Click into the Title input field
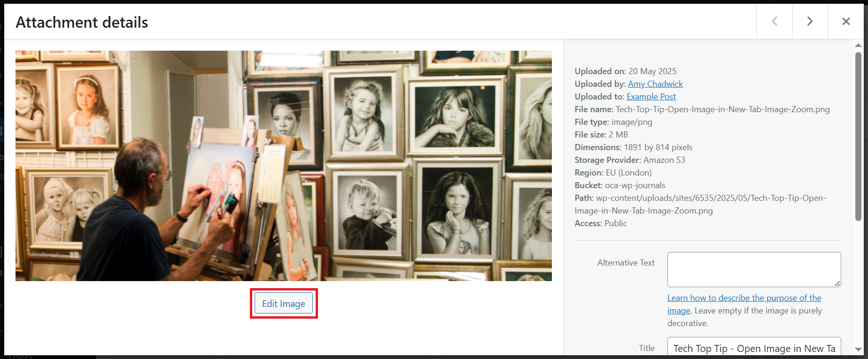 tap(754, 348)
